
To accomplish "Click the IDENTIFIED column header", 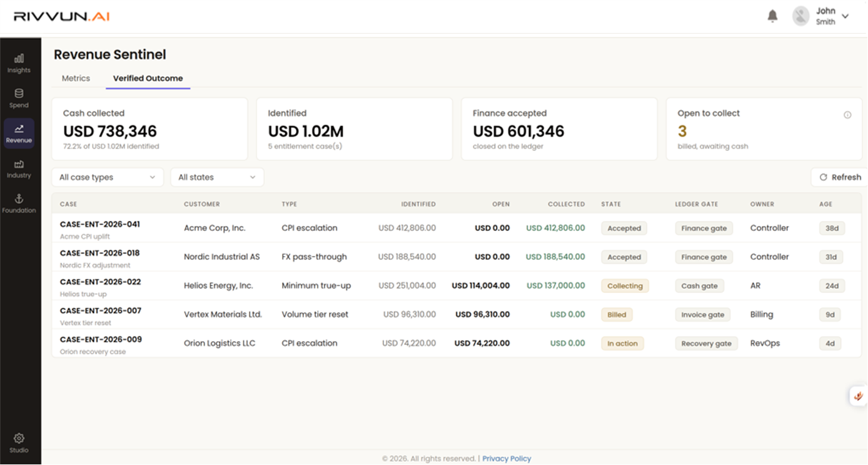I will (418, 204).
